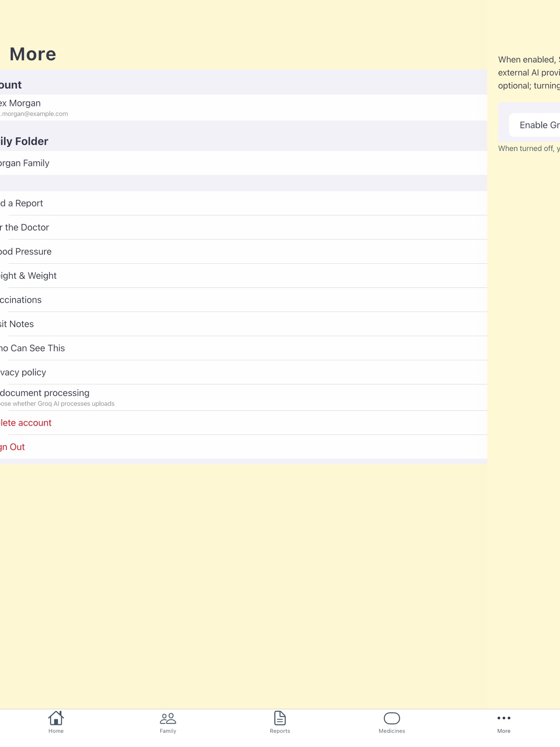Tap the More three-dots icon
This screenshot has width=560, height=747.
pos(504,718)
